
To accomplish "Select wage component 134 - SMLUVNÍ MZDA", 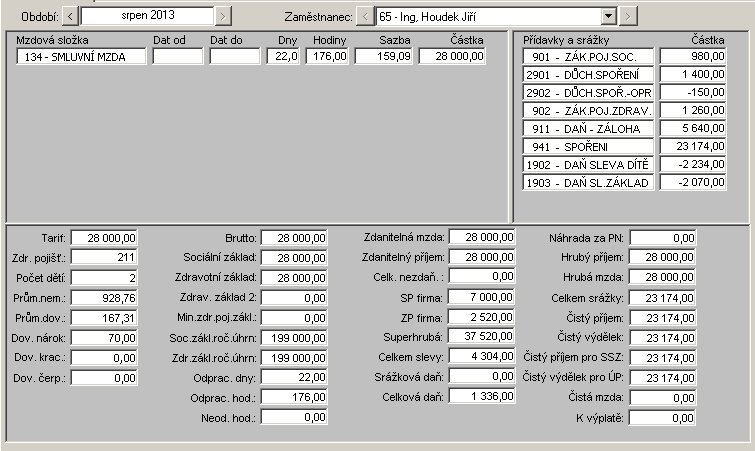I will [81, 57].
